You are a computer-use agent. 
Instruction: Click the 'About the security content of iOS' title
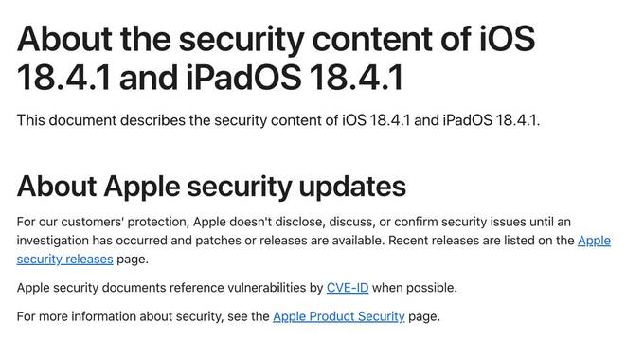[276, 39]
